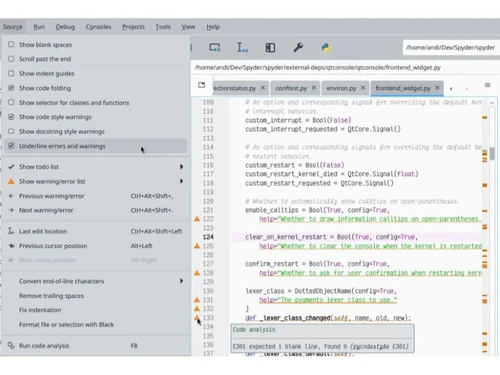Image resolution: width=500 pixels, height=375 pixels.
Task: Click line number 124 in the gutter
Action: (208, 237)
